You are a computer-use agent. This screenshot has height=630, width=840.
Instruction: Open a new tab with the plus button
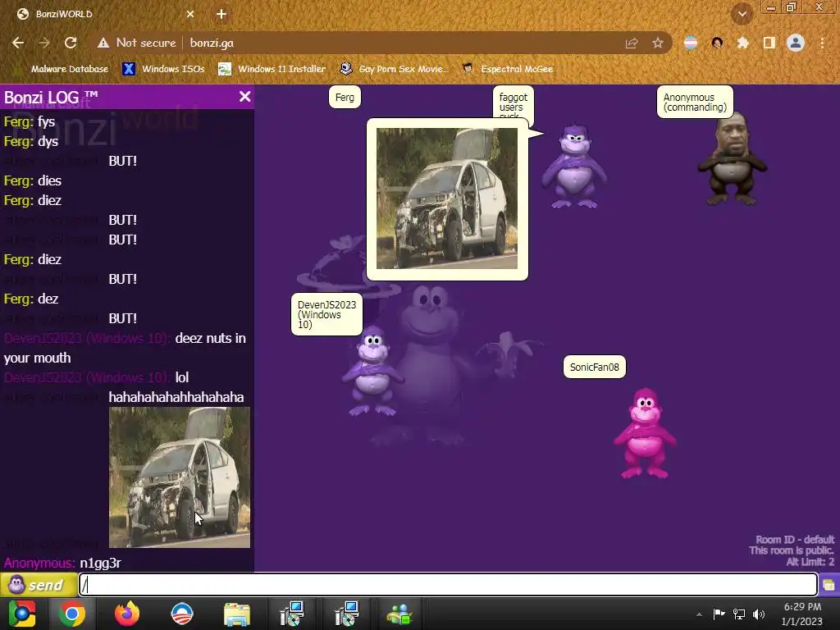click(221, 14)
